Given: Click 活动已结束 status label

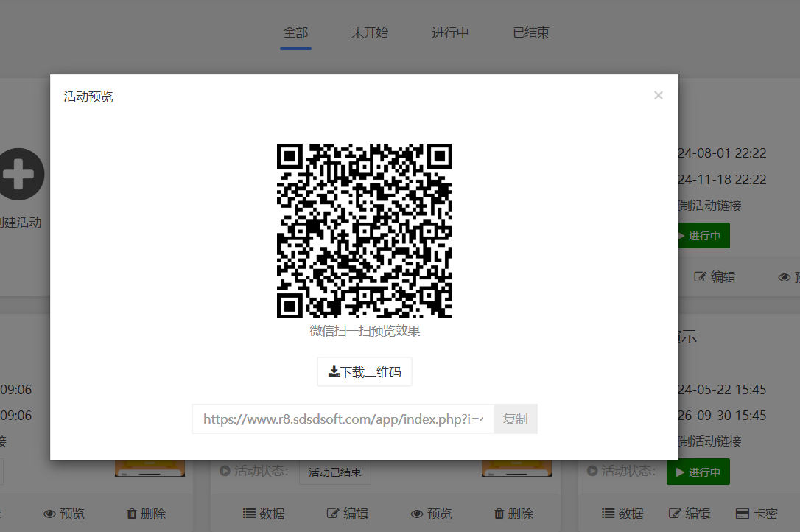Looking at the screenshot, I should 334,472.
